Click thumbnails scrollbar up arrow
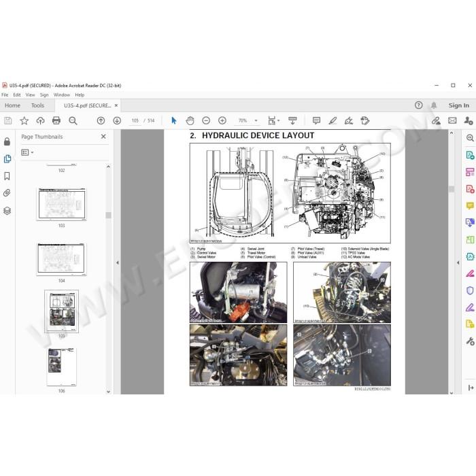The height and width of the screenshot is (476, 476). pyautogui.click(x=108, y=167)
